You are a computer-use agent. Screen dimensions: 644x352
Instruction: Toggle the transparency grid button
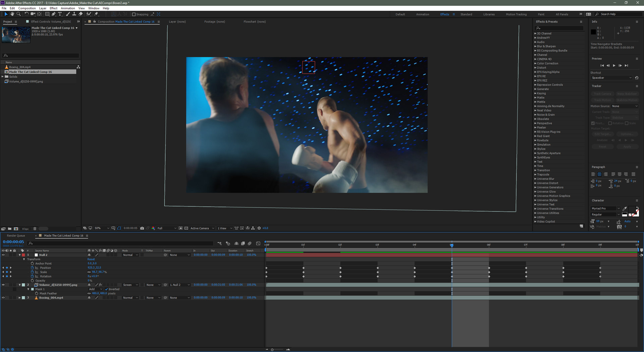pos(186,228)
